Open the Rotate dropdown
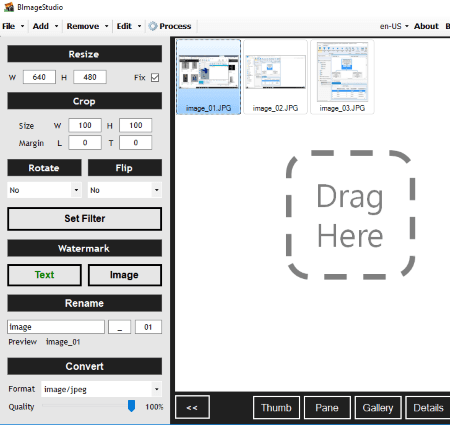The image size is (450, 425). pos(44,190)
